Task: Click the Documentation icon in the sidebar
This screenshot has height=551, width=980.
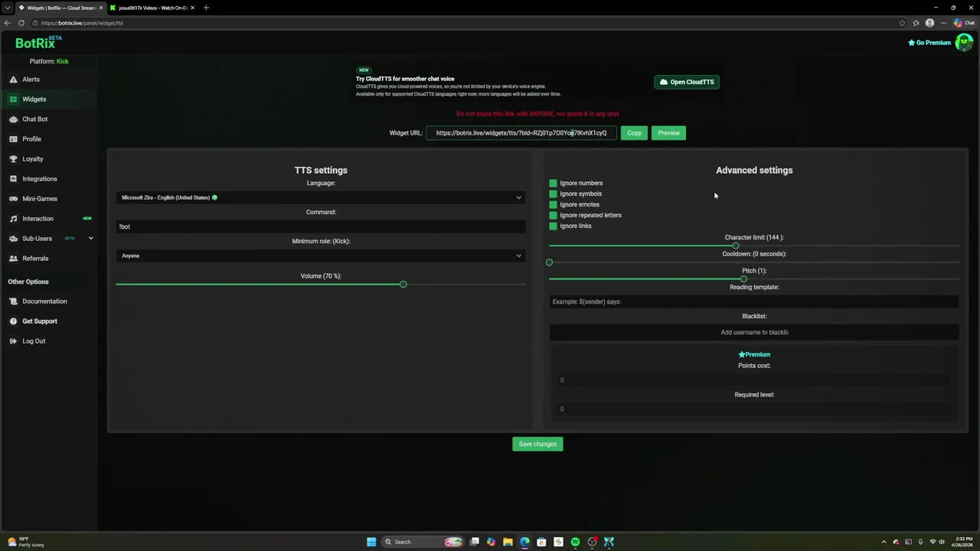Action: (13, 302)
